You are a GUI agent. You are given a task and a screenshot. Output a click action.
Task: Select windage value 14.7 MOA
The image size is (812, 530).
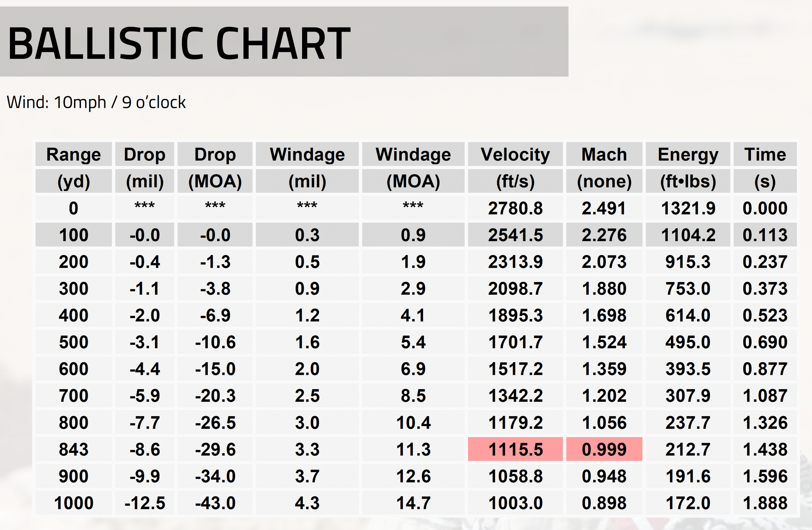[413, 503]
